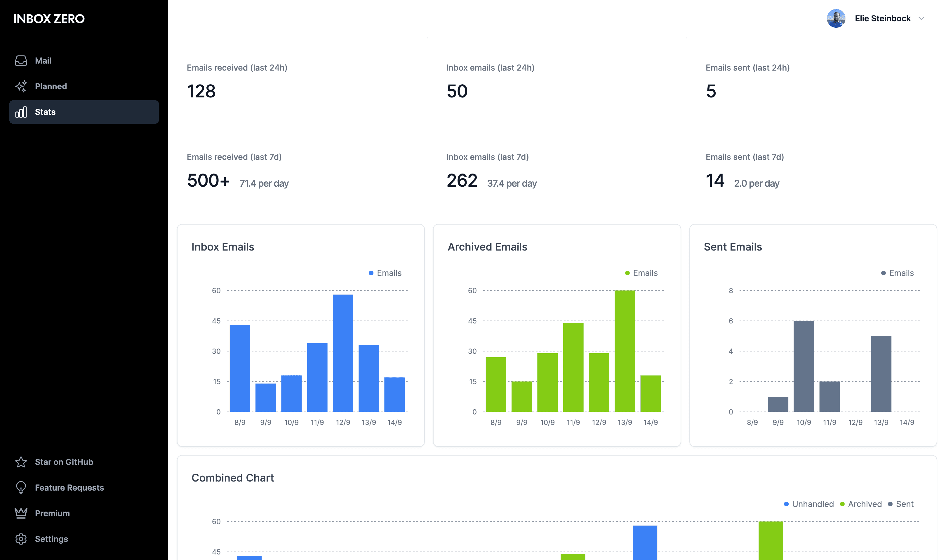This screenshot has width=946, height=560.
Task: Click the INBOX ZERO logo
Action: pyautogui.click(x=49, y=18)
